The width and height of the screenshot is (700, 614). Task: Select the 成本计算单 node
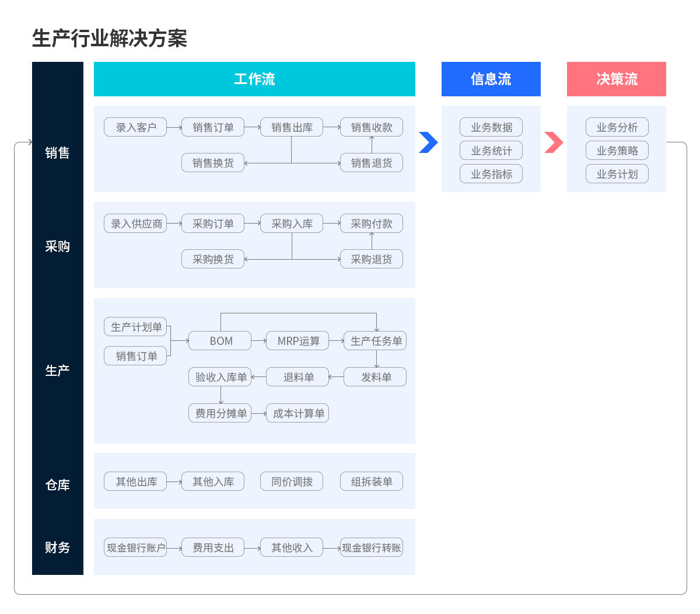297,413
